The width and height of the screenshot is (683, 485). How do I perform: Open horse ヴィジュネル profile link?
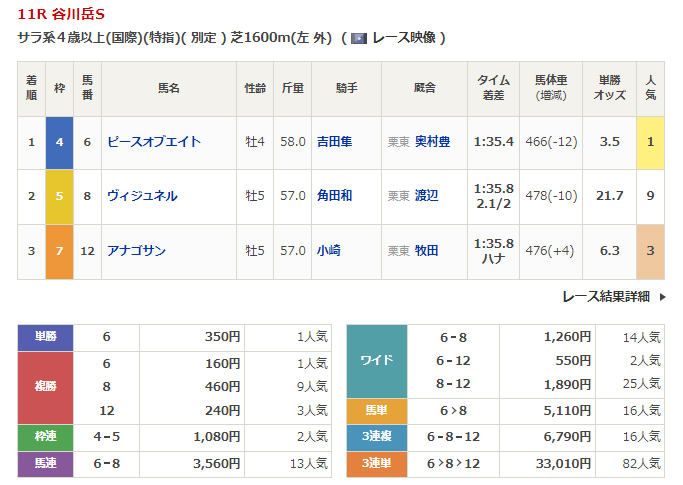tap(142, 196)
